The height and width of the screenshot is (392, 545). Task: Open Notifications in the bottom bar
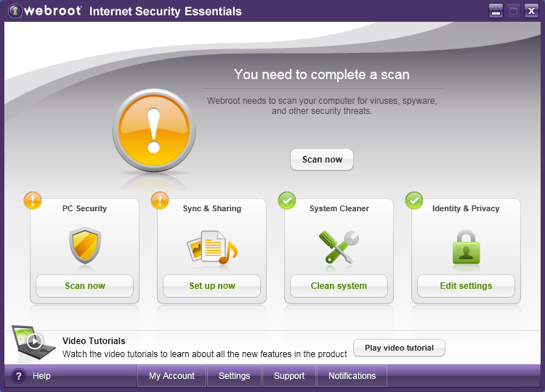click(x=352, y=376)
